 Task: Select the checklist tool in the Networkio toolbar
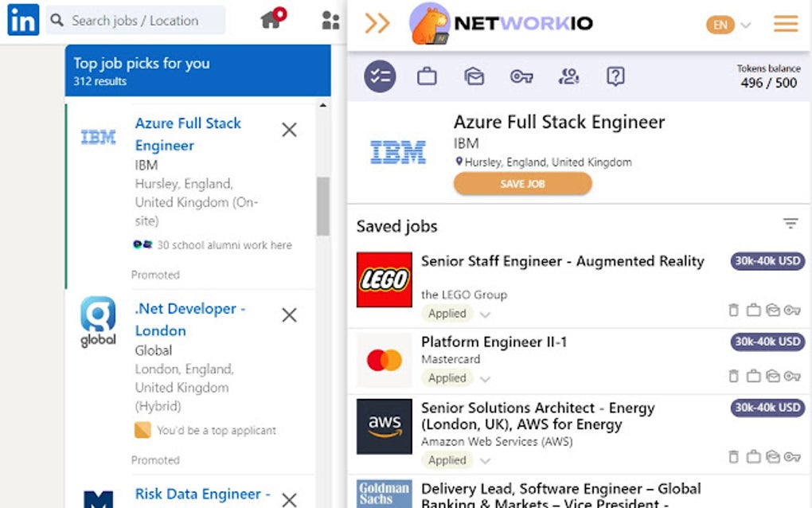pyautogui.click(x=379, y=76)
